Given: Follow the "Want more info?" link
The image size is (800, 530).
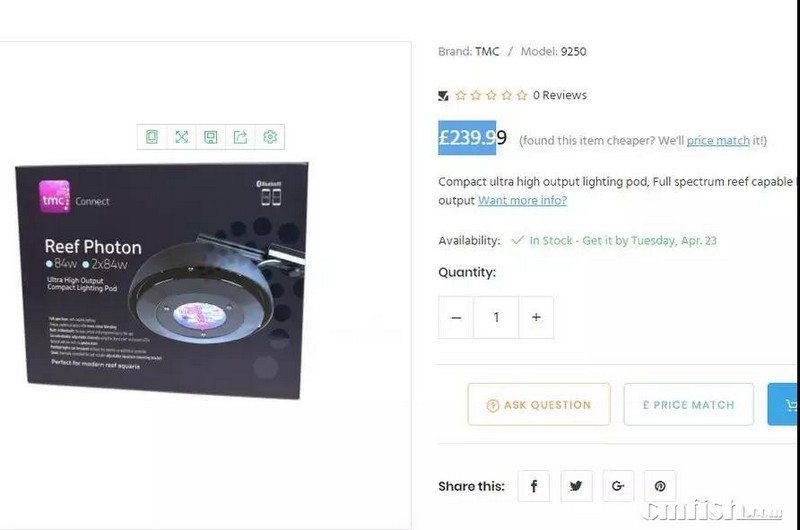Looking at the screenshot, I should 522,200.
